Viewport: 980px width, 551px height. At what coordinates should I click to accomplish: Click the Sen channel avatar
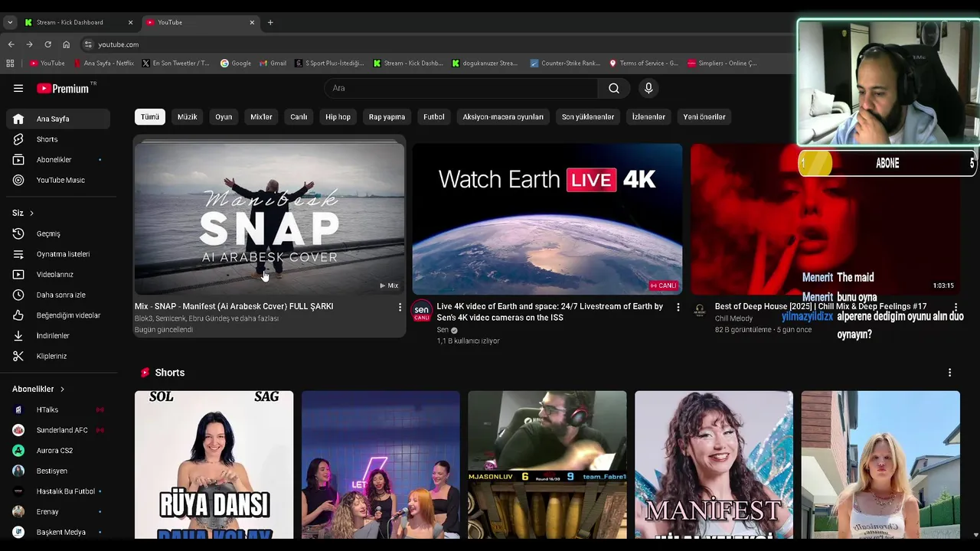(x=421, y=311)
